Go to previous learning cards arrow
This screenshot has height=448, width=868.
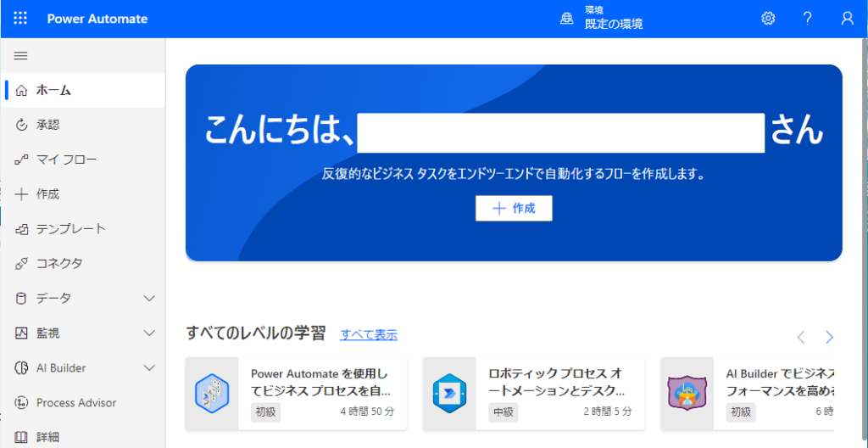[x=800, y=337]
